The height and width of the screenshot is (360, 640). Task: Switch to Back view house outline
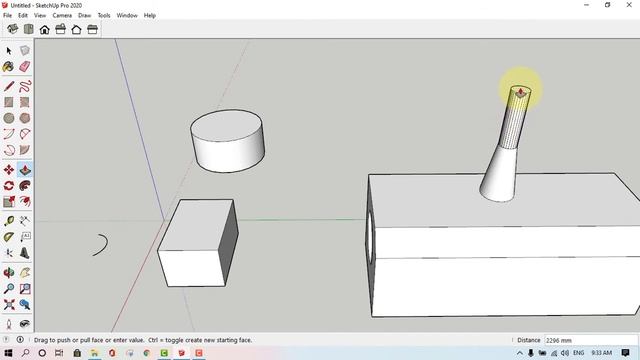76,29
